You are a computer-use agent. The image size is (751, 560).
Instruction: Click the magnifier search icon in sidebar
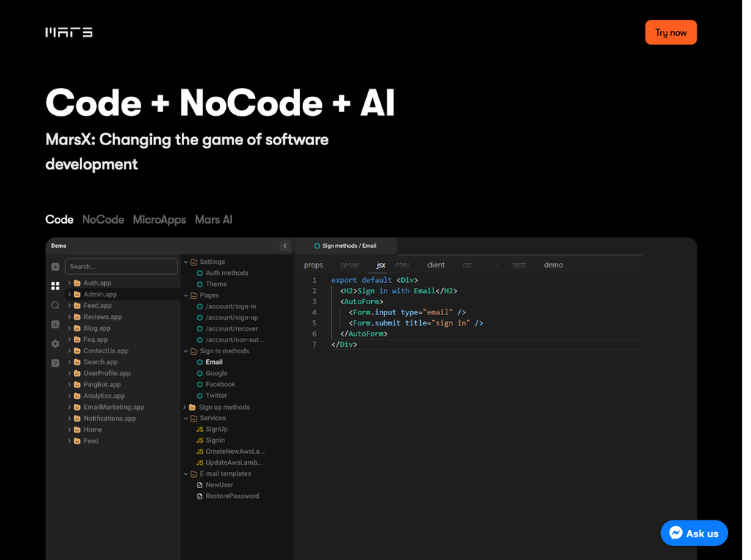coord(56,306)
